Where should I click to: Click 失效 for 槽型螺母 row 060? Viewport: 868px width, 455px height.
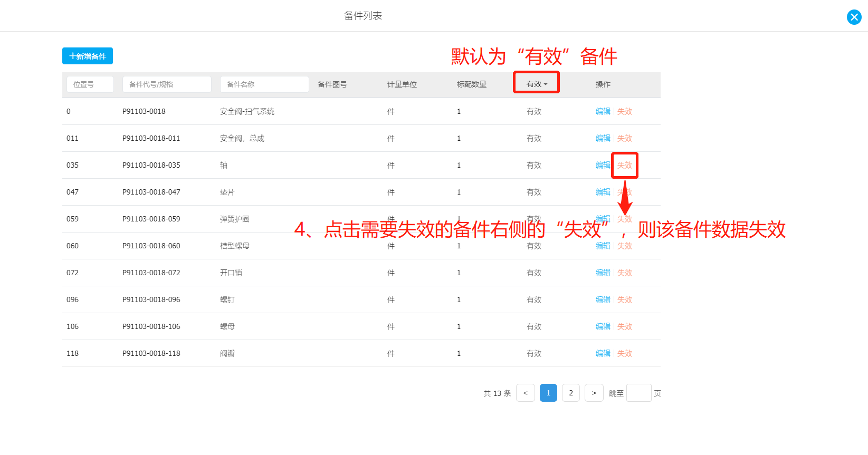pos(625,246)
